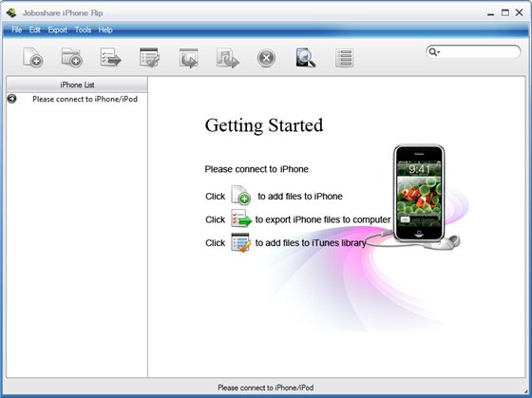Click the Joboshare iPhone Rip window title
The image size is (532, 398).
click(x=63, y=13)
